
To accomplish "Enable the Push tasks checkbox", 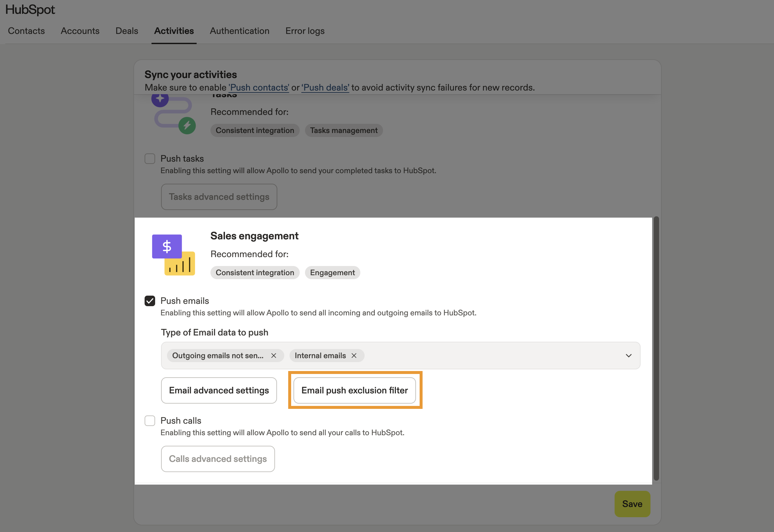I will click(150, 159).
